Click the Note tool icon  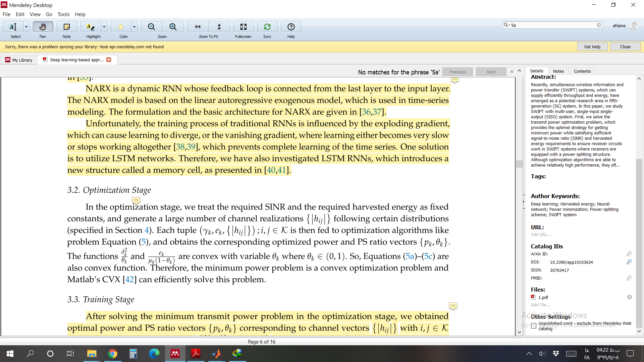[66, 27]
